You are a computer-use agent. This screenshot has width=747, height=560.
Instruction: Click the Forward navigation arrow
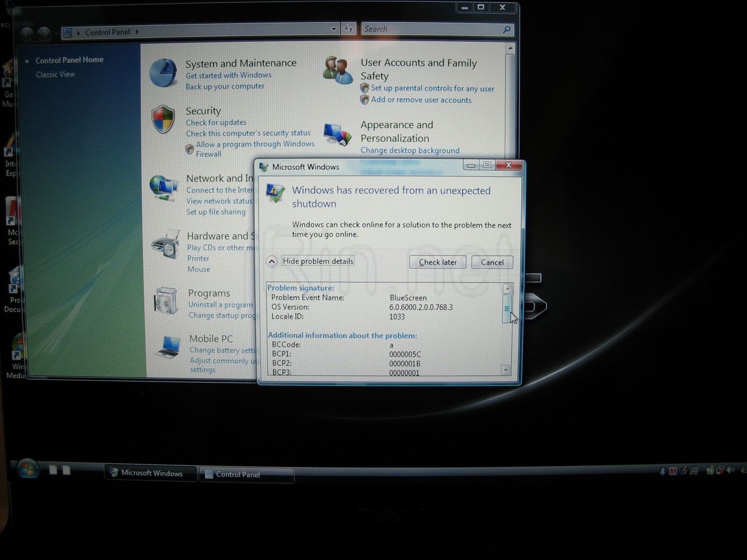(44, 33)
